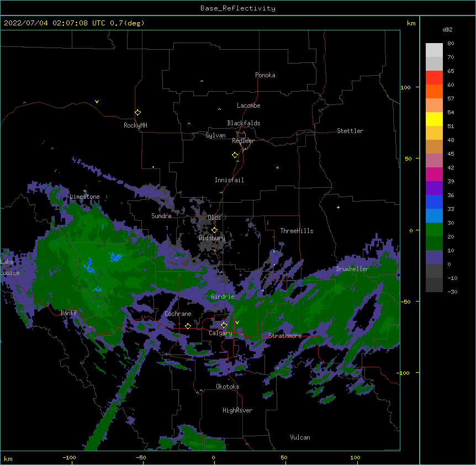Click the yellow diamond marker above Calgary label
The image size is (476, 465).
[x=224, y=325]
